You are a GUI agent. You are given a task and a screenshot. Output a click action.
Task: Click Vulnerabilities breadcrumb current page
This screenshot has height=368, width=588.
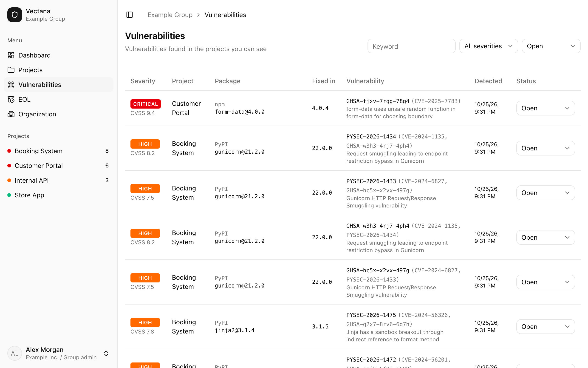click(x=225, y=15)
